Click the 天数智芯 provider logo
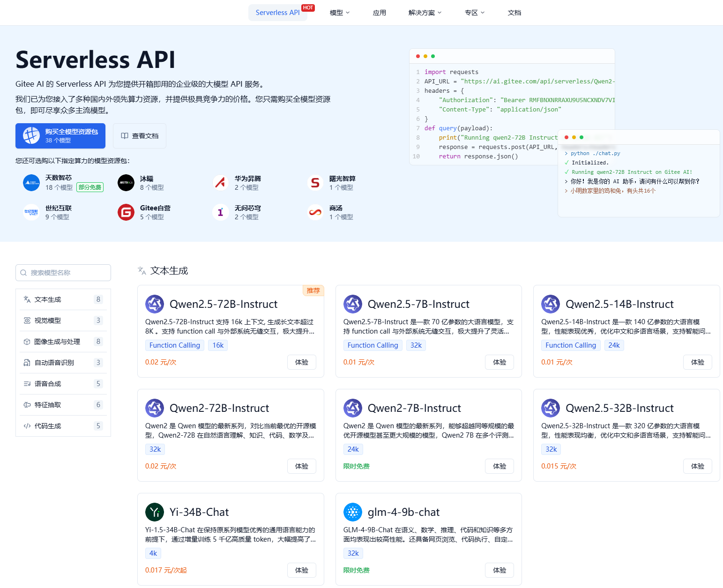Viewport: 723px width, 588px height. (31, 183)
